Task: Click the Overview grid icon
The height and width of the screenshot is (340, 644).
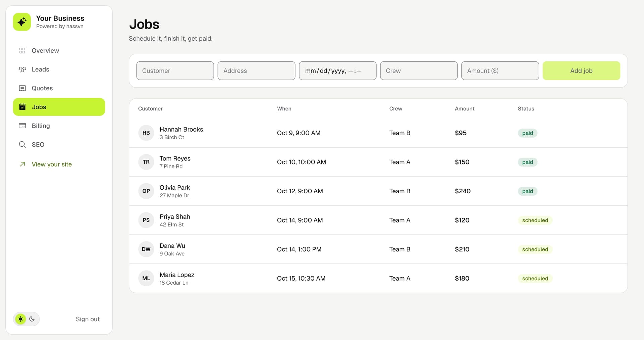Action: tap(22, 51)
